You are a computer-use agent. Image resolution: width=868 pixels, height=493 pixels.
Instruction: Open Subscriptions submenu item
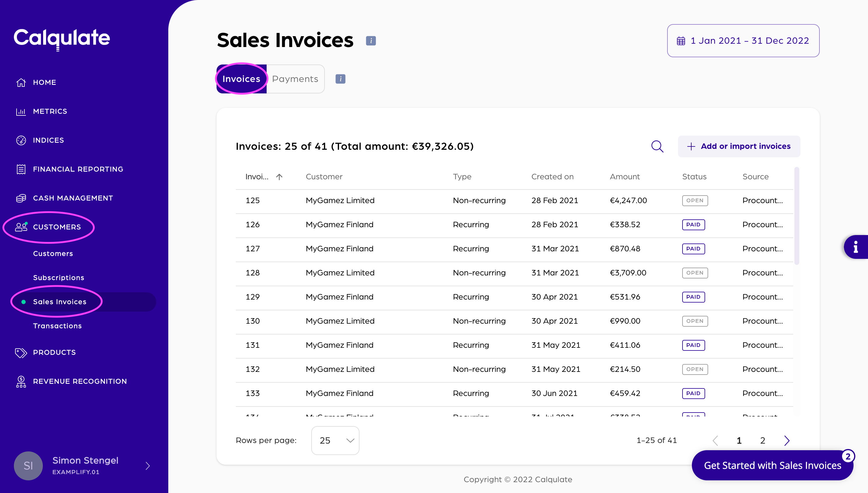[59, 278]
